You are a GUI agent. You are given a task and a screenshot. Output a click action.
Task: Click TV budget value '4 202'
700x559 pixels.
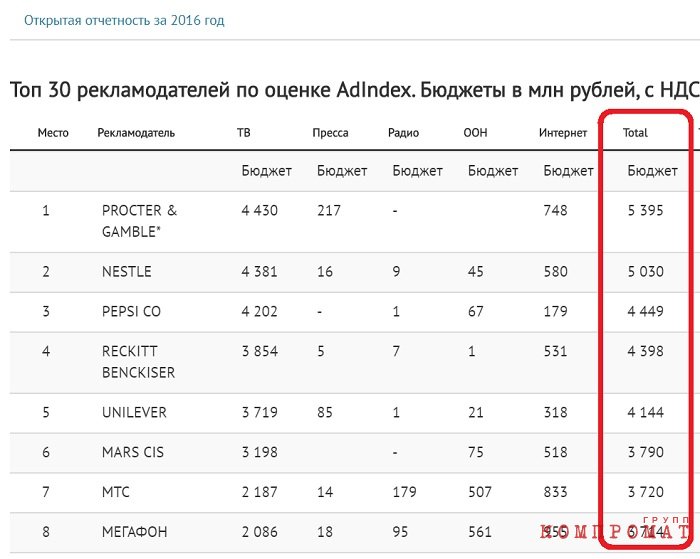[x=259, y=311]
